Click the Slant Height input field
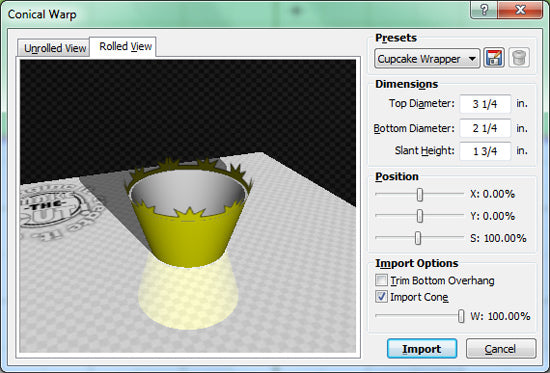The height and width of the screenshot is (373, 550). pos(485,151)
